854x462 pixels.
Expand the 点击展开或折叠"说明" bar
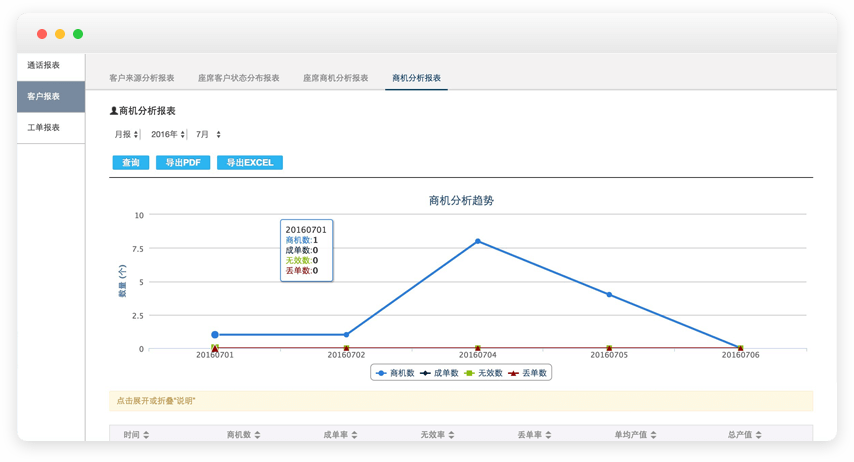point(460,401)
